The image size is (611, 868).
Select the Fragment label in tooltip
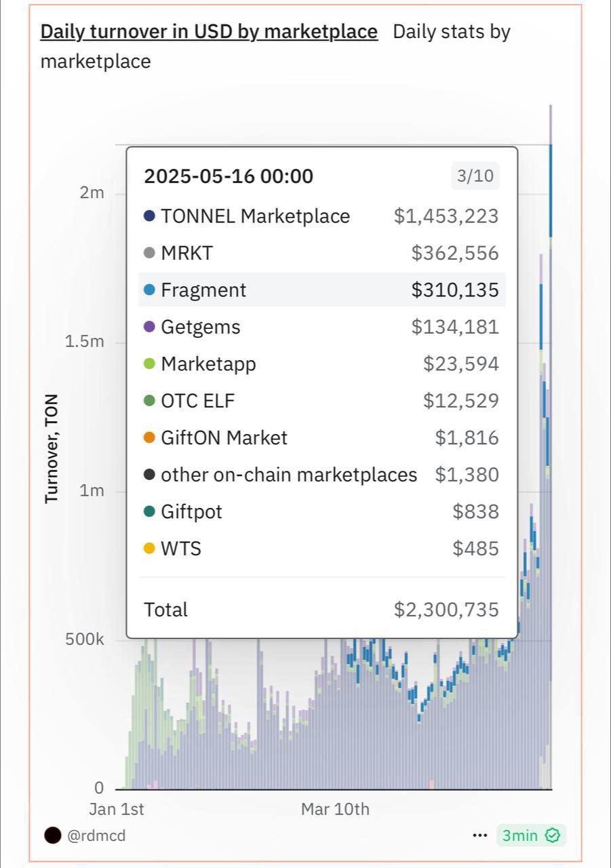[203, 290]
